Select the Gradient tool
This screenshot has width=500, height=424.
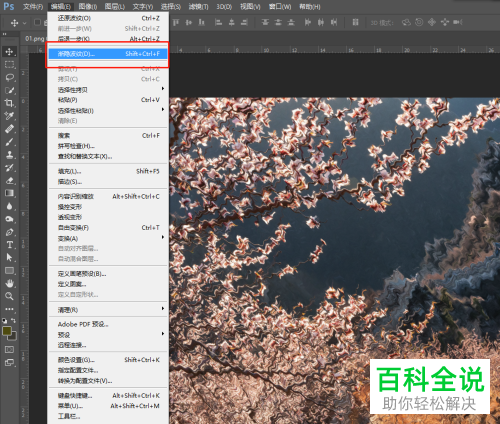(9, 193)
